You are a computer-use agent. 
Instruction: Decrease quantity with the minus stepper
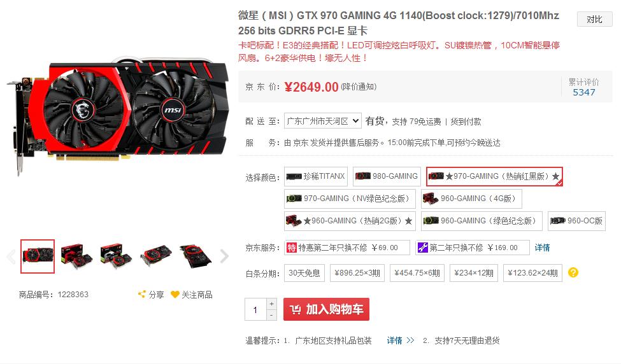click(x=271, y=315)
